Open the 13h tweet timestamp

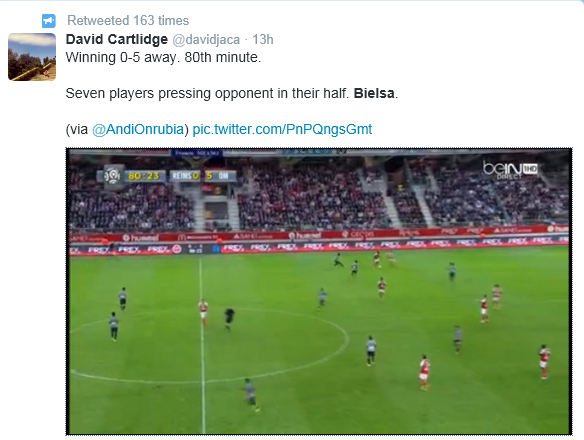(263, 39)
